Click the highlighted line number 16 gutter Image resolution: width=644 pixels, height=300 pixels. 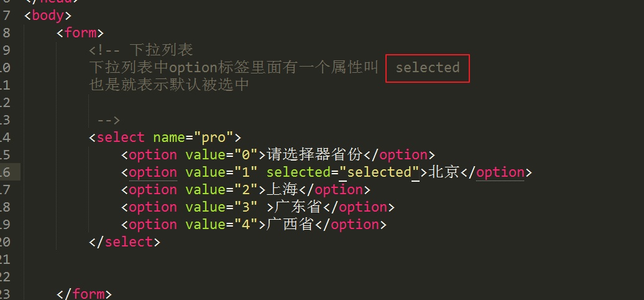click(x=10, y=172)
